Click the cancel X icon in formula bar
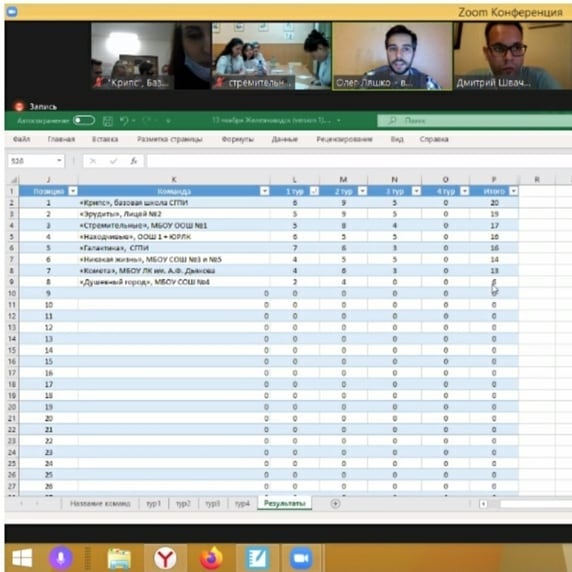 (93, 161)
